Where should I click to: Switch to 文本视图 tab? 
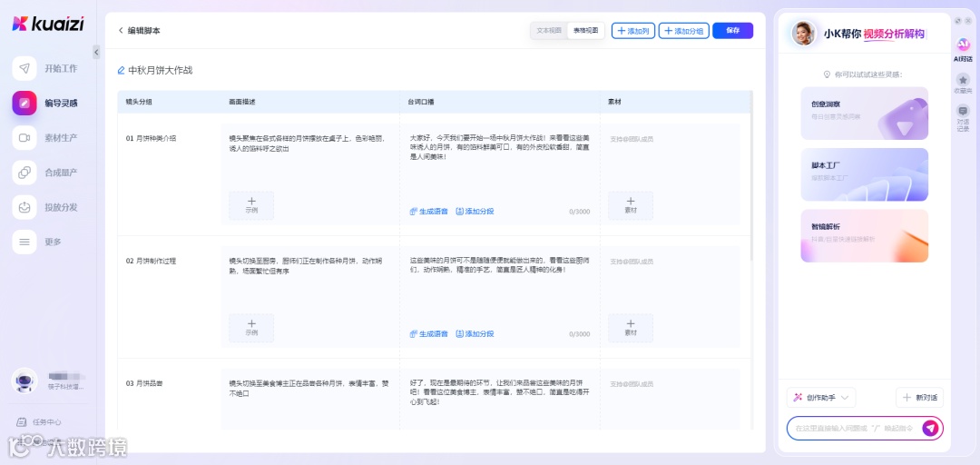[x=549, y=31]
